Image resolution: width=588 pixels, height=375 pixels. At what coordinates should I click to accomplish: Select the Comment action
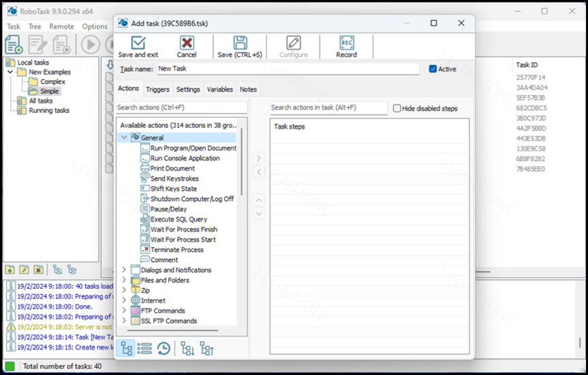pyautogui.click(x=159, y=259)
